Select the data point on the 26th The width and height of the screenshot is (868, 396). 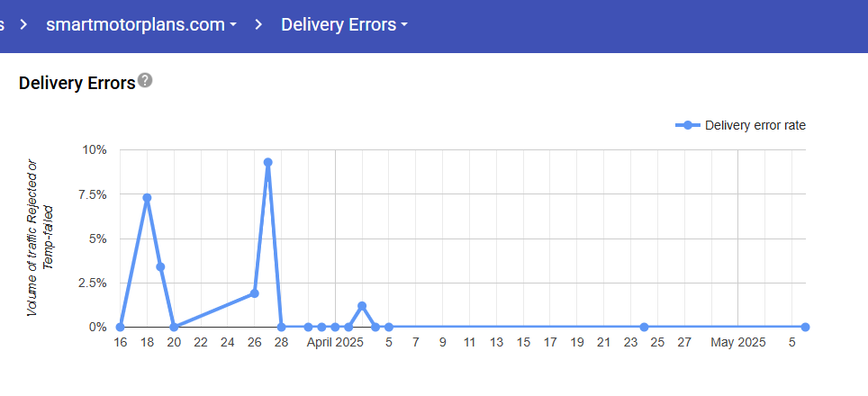[255, 293]
